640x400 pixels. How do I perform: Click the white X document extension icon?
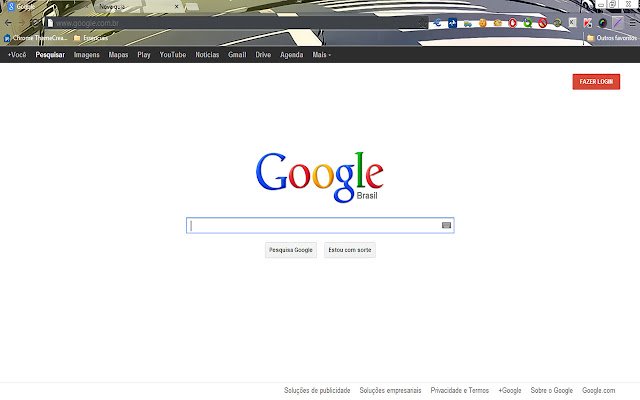click(572, 22)
